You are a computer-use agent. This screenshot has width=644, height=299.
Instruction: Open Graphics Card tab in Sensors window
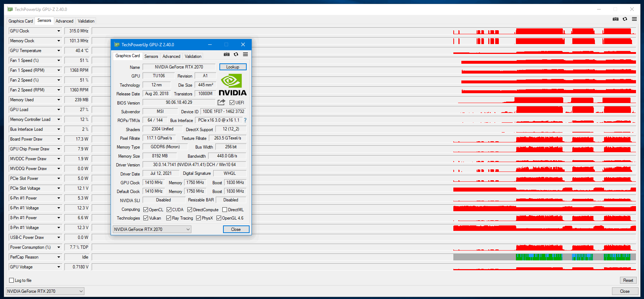21,21
